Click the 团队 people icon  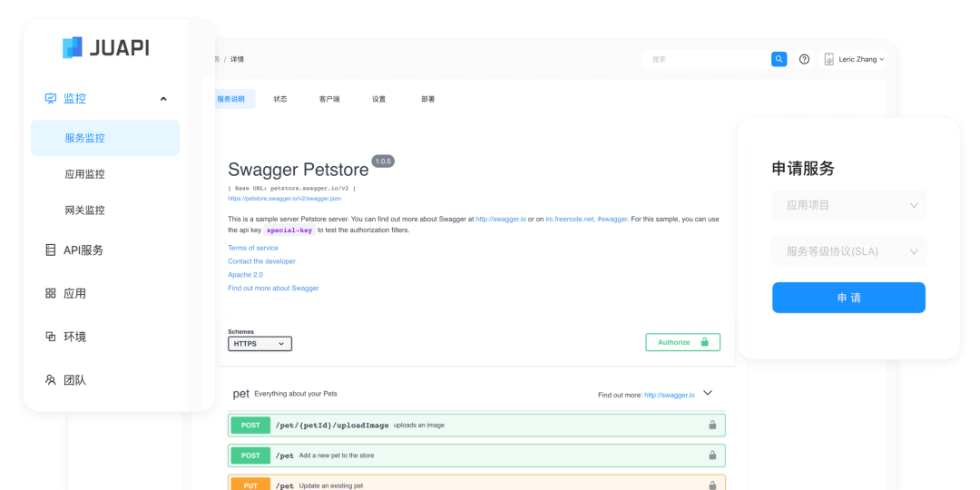(51, 379)
